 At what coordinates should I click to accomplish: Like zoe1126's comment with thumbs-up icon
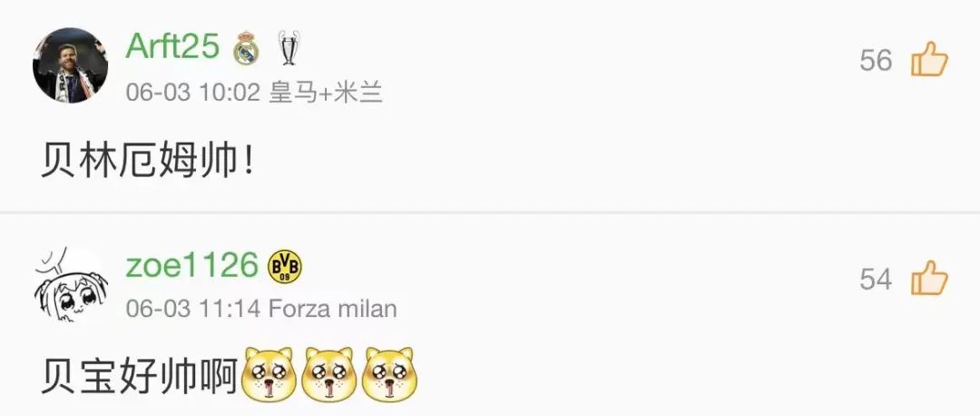(x=929, y=278)
